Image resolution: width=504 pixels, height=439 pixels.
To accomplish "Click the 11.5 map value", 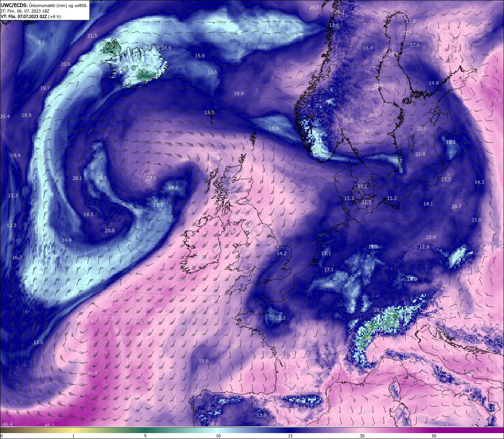I will [373, 247].
